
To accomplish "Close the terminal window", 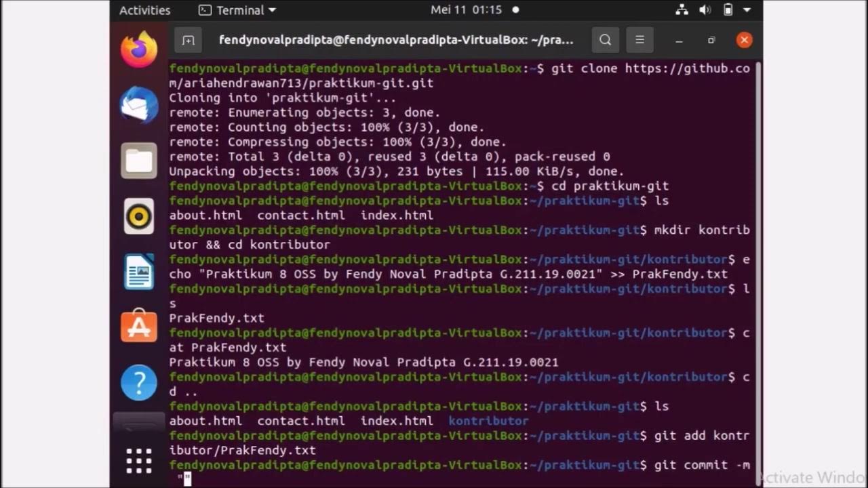I will click(744, 40).
